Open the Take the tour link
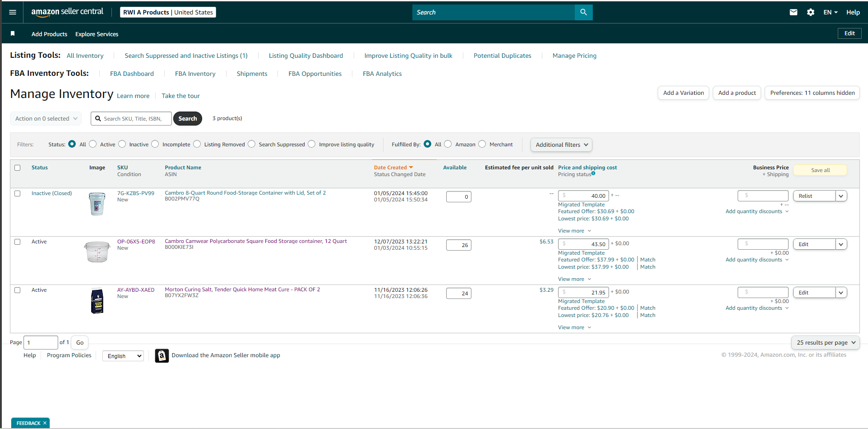 [x=180, y=96]
